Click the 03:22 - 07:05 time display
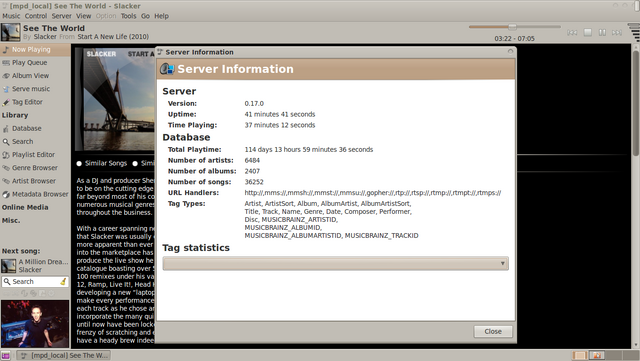This screenshot has width=640, height=361. (x=514, y=38)
